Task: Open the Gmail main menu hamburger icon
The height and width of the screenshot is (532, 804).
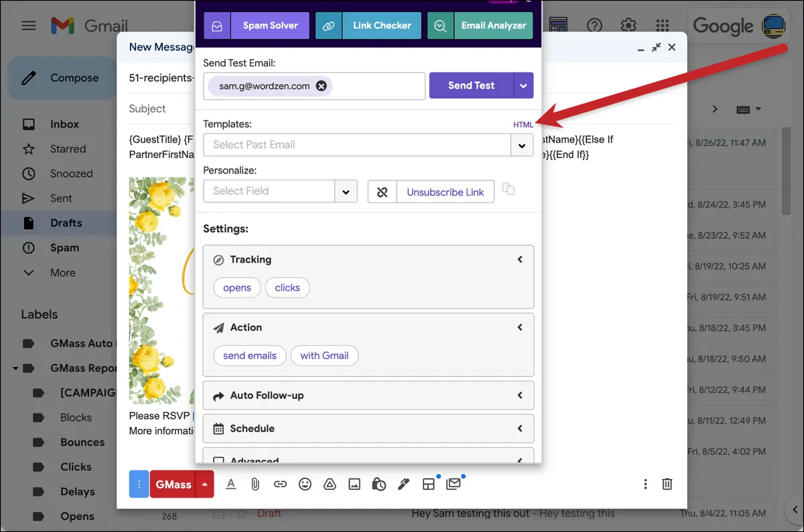Action: tap(28, 26)
